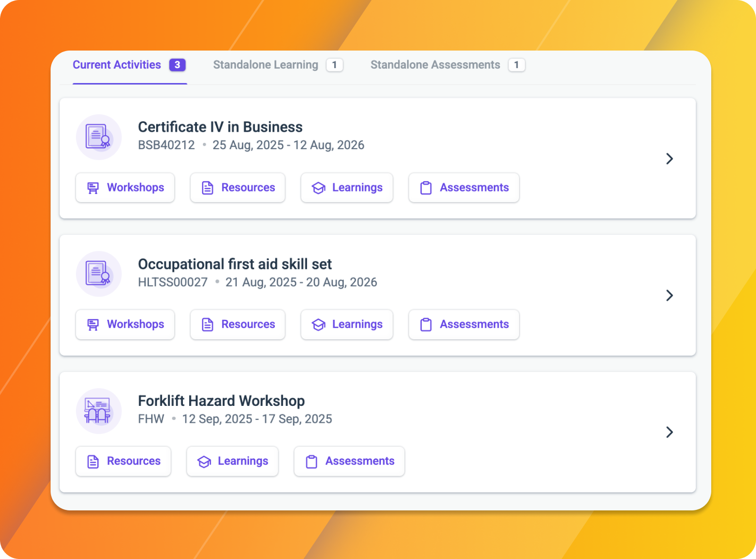Open Assessments for Forklift Hazard Workshop
756x559 pixels.
349,461
